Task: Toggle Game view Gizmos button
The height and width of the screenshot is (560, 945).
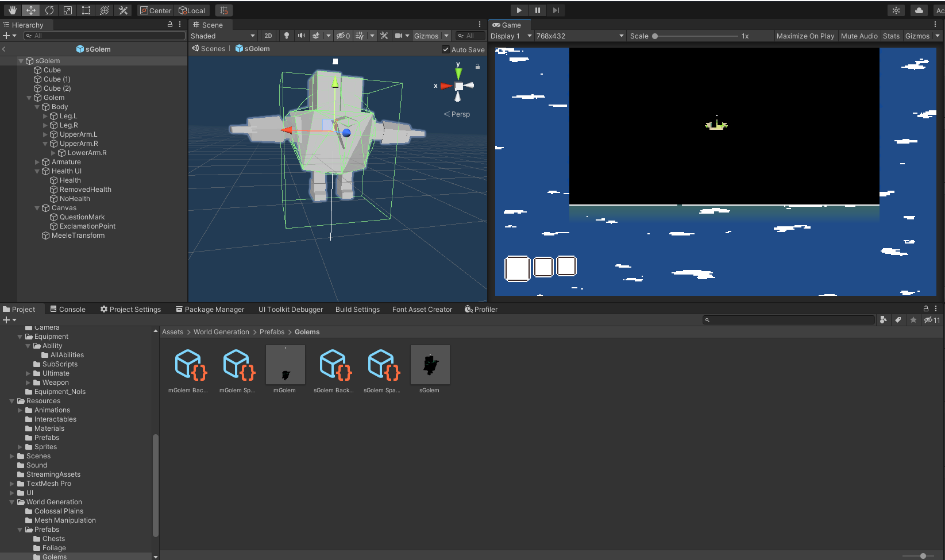Action: point(917,36)
